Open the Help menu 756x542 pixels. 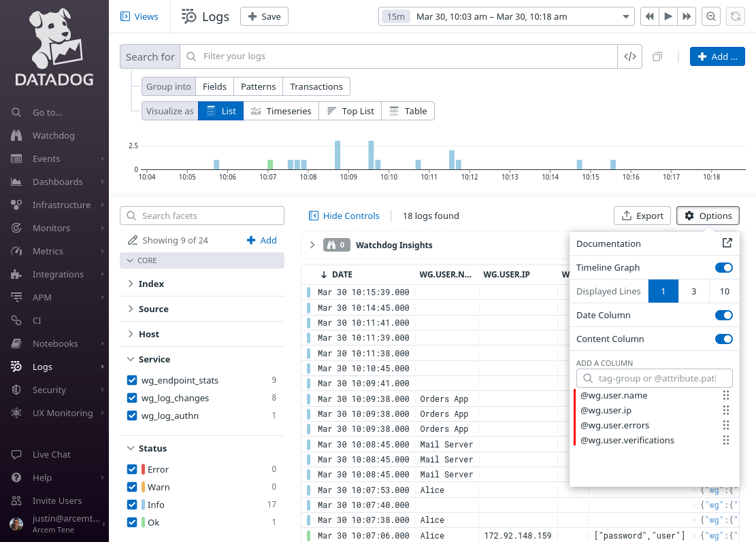(x=42, y=477)
